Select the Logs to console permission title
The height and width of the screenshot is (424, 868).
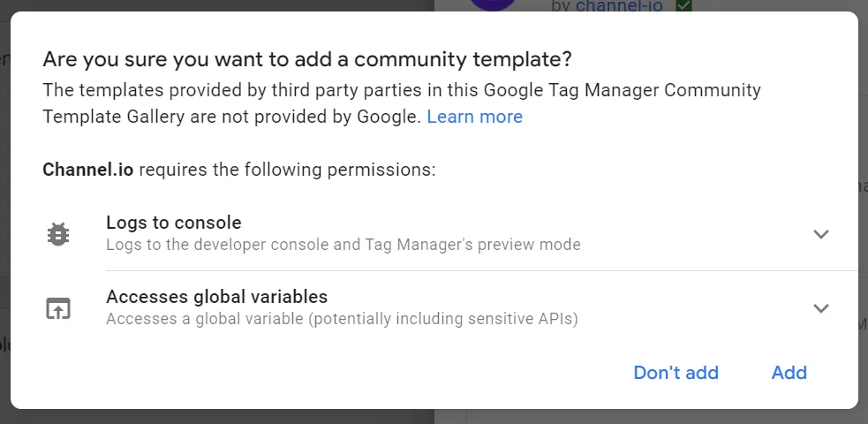[x=174, y=223]
